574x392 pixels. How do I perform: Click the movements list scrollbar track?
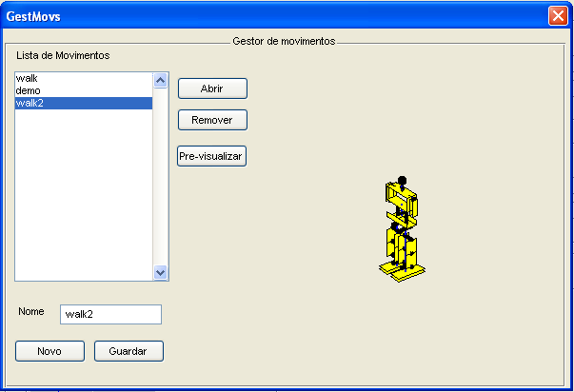pos(160,181)
